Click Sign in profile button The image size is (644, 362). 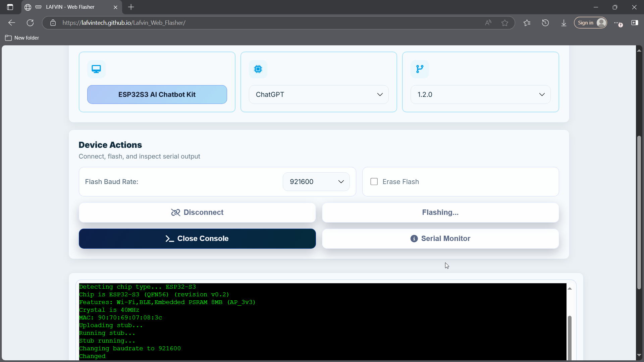(590, 23)
